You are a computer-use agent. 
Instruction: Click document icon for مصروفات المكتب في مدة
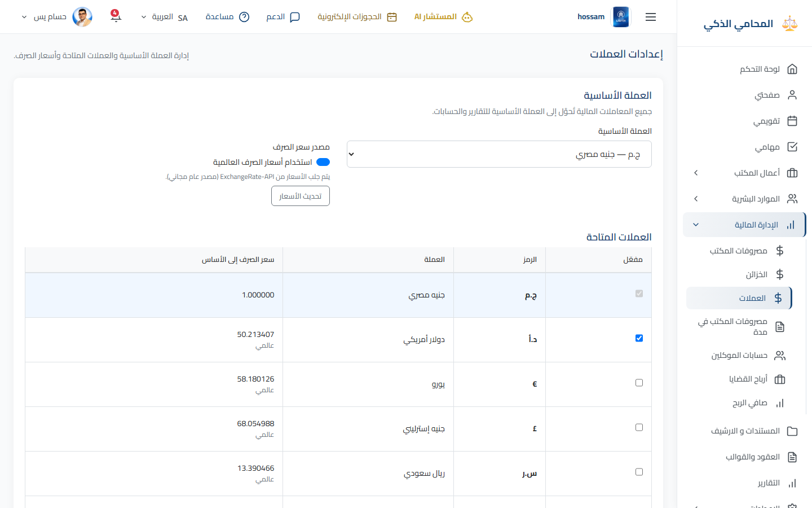pos(780,327)
